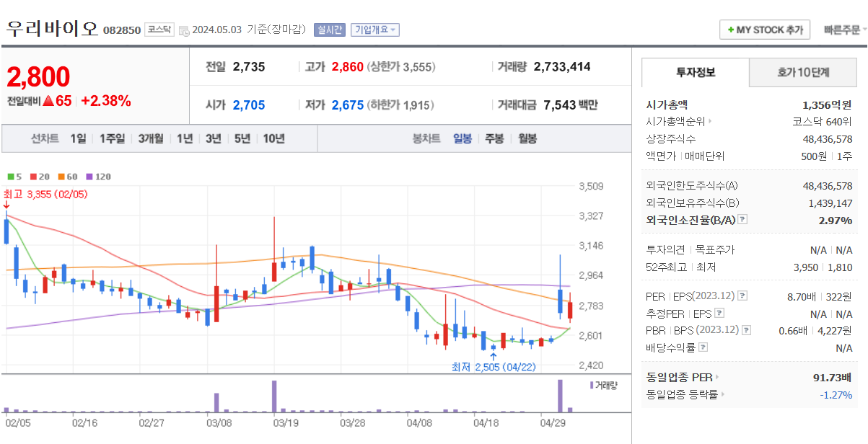The width and height of the screenshot is (868, 444).
Task: Expand the 기업개요 dropdown
Action: 375,30
